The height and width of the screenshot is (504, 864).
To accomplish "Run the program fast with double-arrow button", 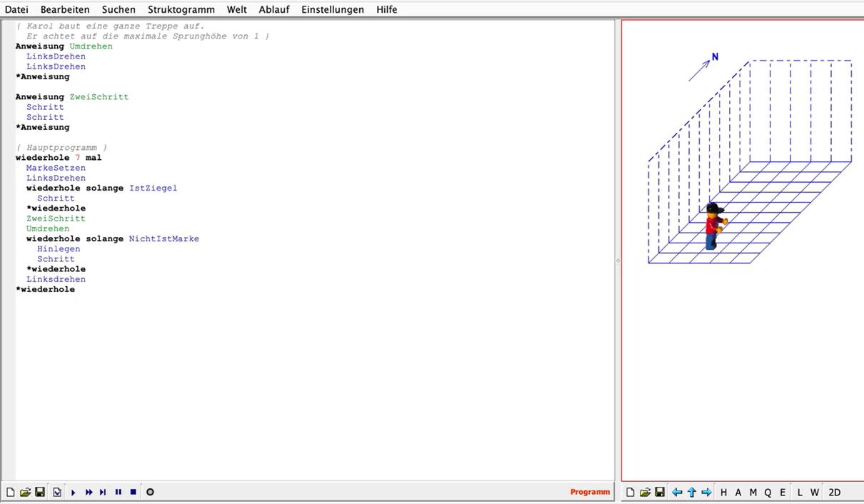I will click(89, 492).
